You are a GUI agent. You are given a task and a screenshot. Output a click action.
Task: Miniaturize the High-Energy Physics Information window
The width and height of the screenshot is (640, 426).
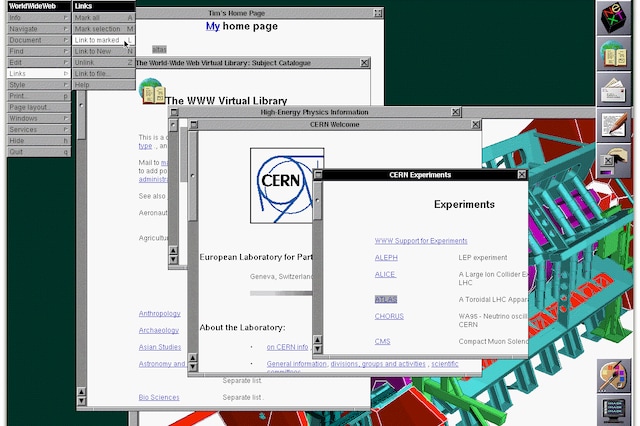174,112
